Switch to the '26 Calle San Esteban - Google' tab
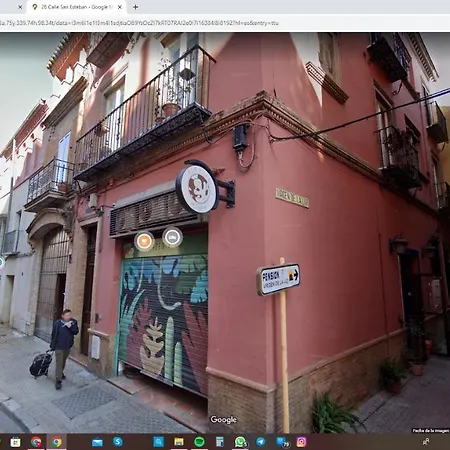Viewport: 450px width, 450px height. click(77, 7)
